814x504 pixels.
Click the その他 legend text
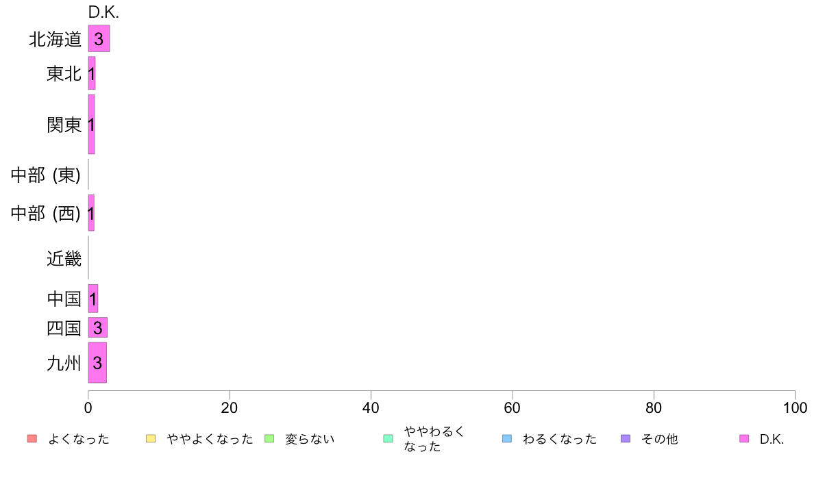click(x=659, y=439)
